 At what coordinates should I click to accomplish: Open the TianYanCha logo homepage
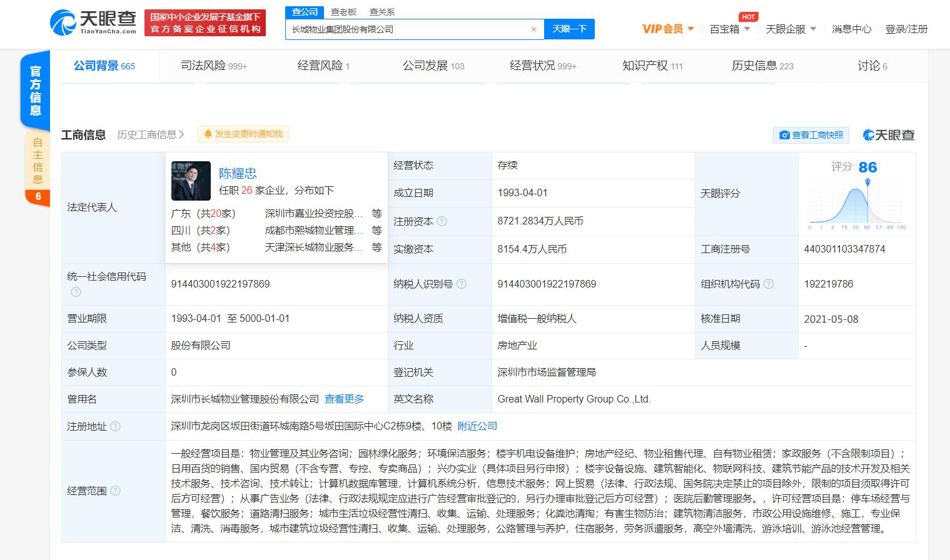(93, 22)
